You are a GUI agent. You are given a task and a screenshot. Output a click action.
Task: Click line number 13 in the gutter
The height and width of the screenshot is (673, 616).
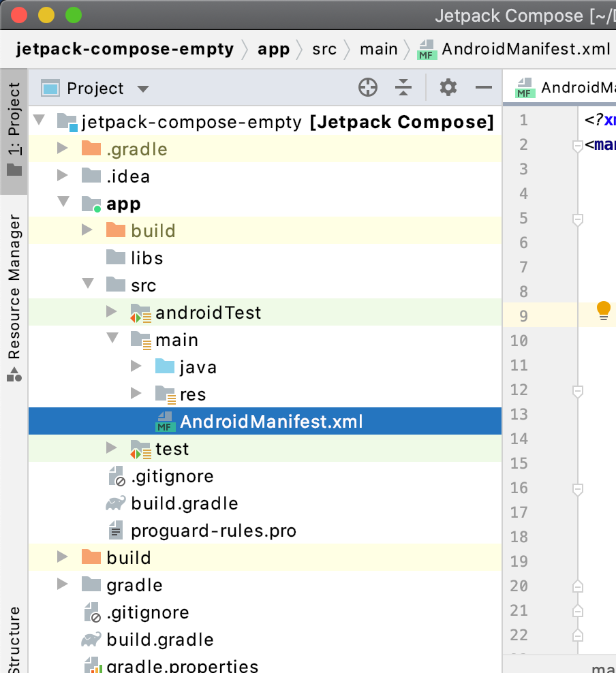coord(519,414)
